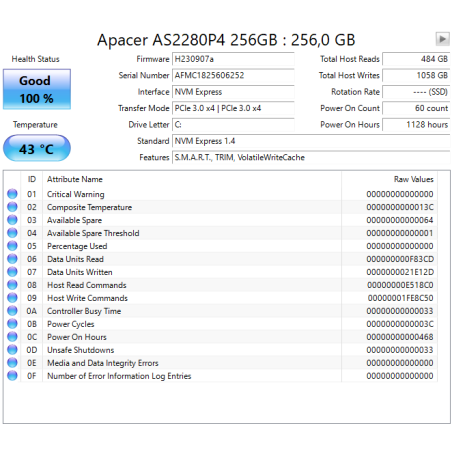Image resolution: width=452 pixels, height=452 pixels.
Task: Click Power On Count value 60 count
Action: tap(416, 108)
